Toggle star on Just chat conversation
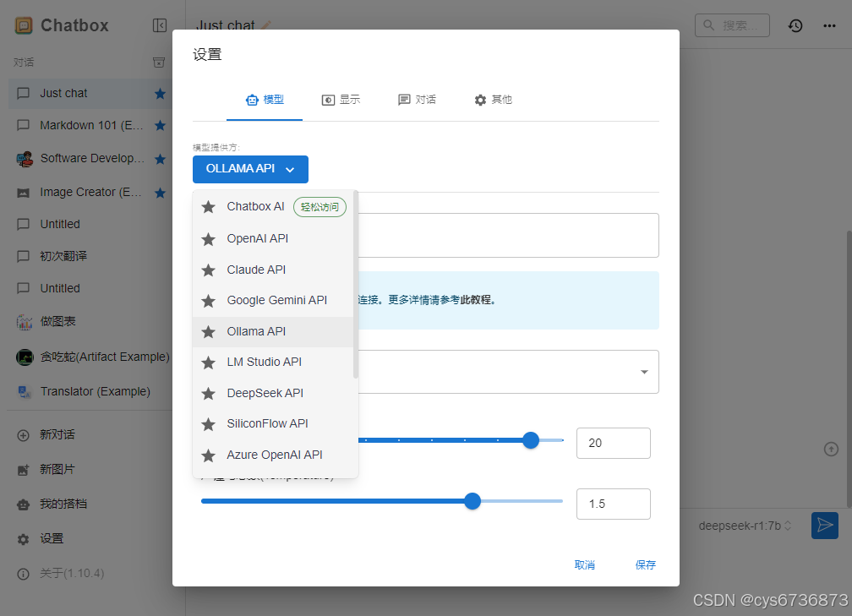852x616 pixels. pos(160,94)
